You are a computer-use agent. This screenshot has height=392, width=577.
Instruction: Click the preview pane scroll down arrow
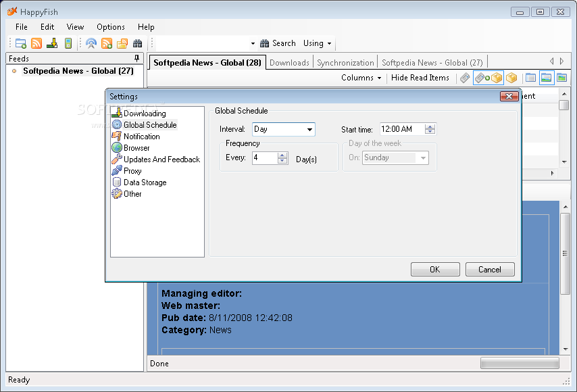point(566,349)
